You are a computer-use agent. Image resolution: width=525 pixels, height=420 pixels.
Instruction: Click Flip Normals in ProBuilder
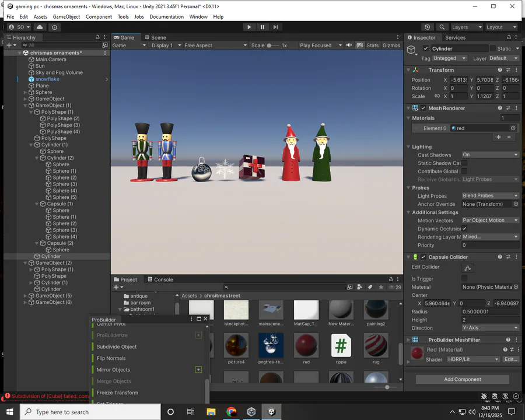tap(111, 358)
